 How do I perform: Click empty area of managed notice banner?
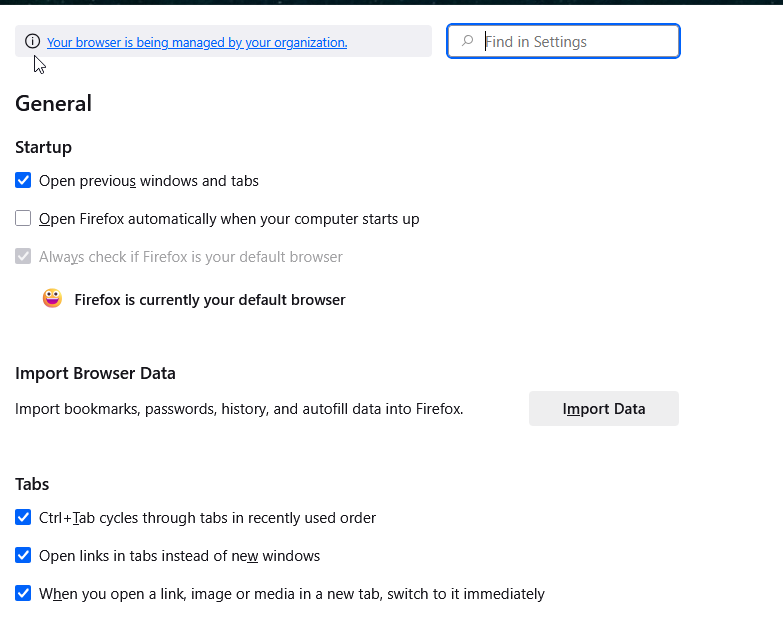click(395, 42)
